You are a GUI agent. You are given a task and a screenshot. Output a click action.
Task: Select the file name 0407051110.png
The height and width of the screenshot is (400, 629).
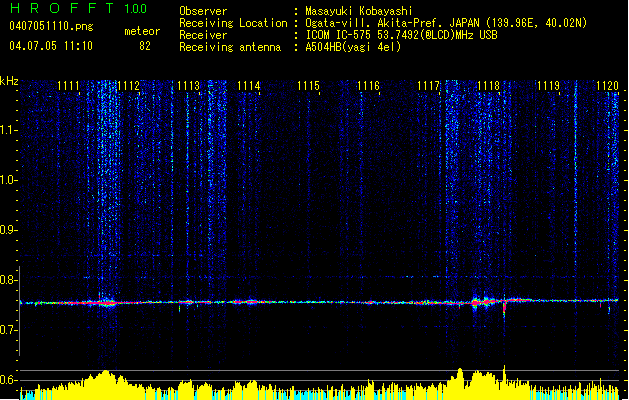51,26
